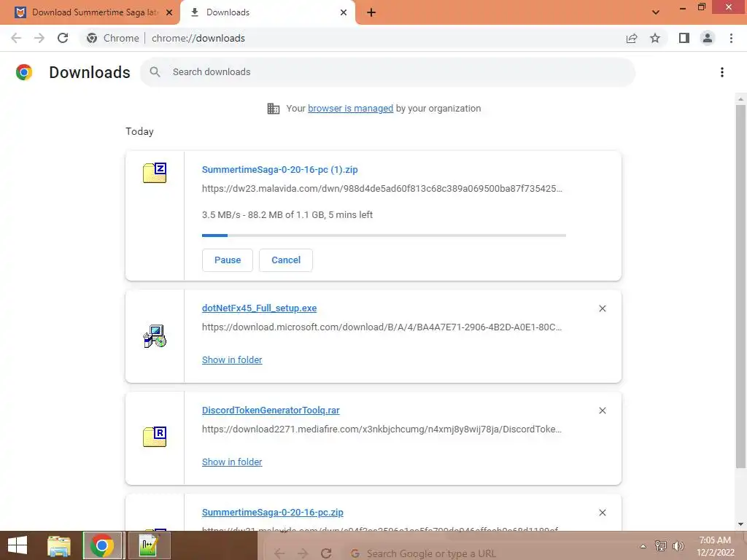This screenshot has height=560, width=747.
Task: Open the network status tray icon
Action: (661, 546)
